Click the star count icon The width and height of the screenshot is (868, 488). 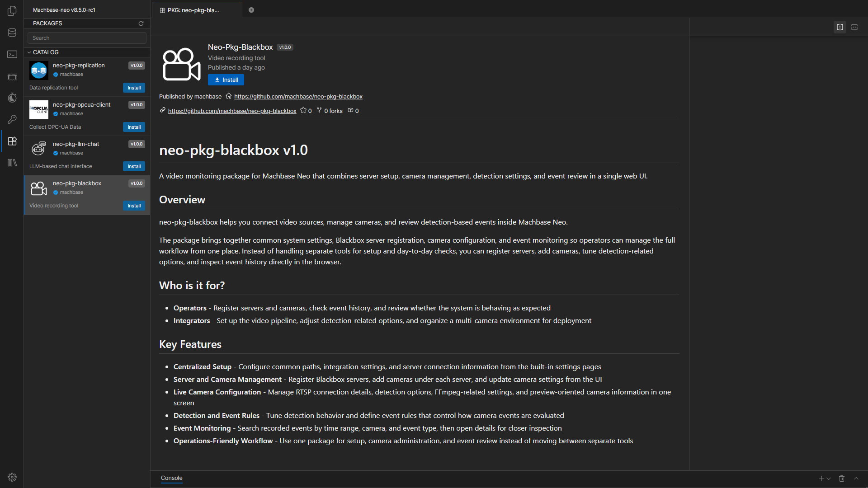point(303,111)
